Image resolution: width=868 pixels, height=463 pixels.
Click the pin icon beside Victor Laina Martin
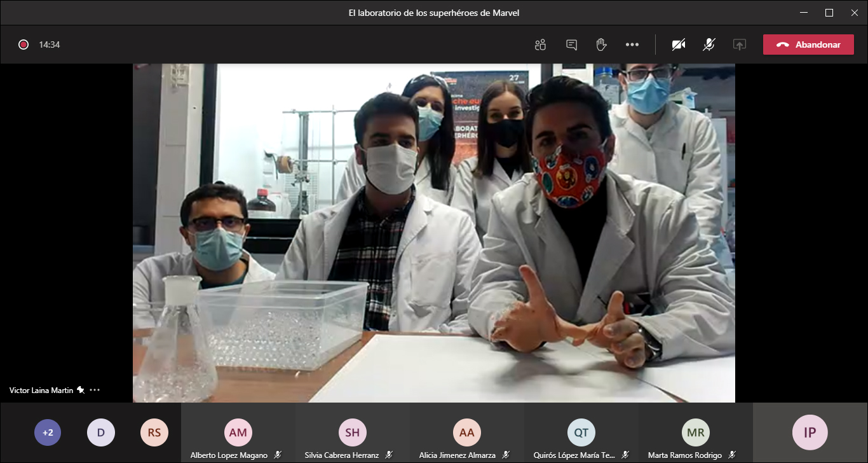tap(81, 390)
